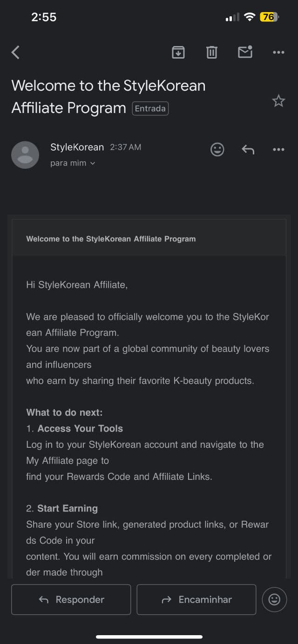Tap the email subject title
The image size is (298, 644).
click(x=108, y=86)
